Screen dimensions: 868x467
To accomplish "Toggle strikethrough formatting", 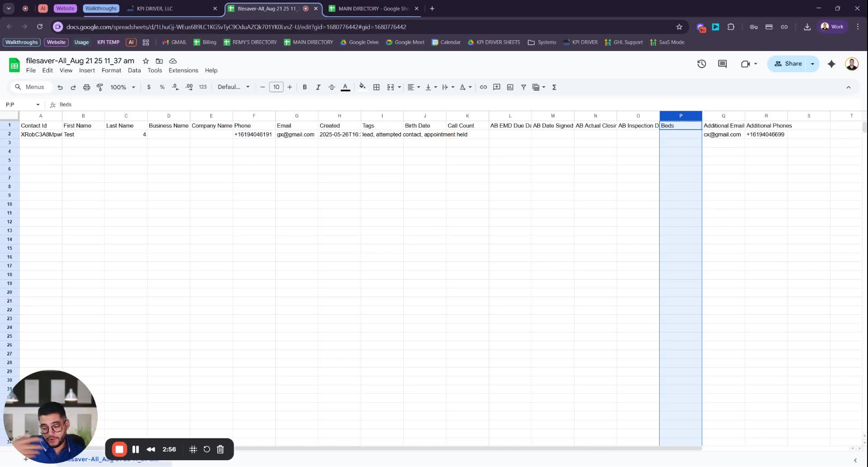I will (x=331, y=87).
